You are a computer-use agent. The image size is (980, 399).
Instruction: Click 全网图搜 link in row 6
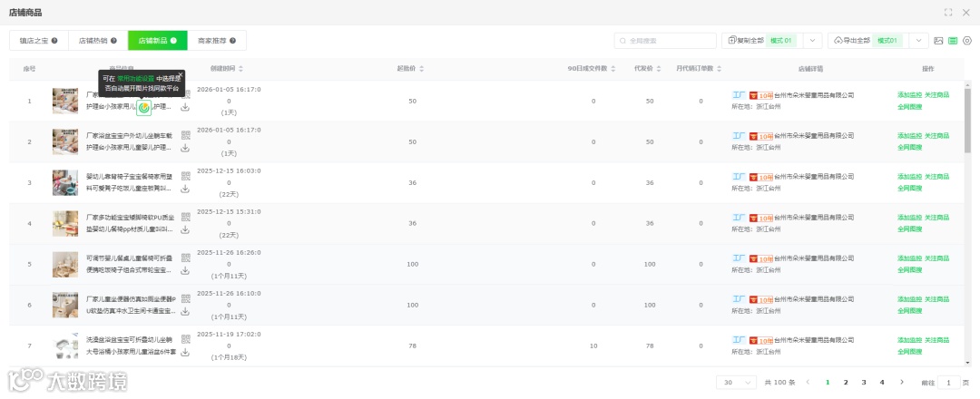tap(909, 311)
